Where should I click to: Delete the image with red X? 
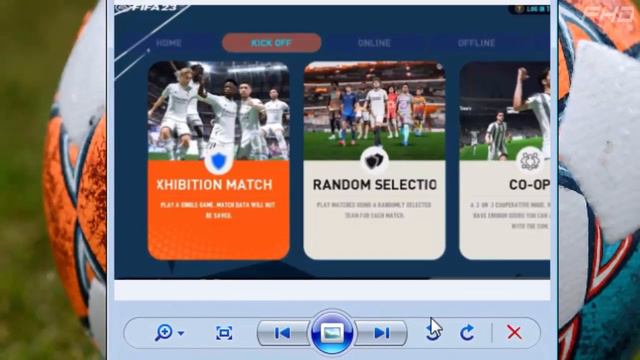514,333
